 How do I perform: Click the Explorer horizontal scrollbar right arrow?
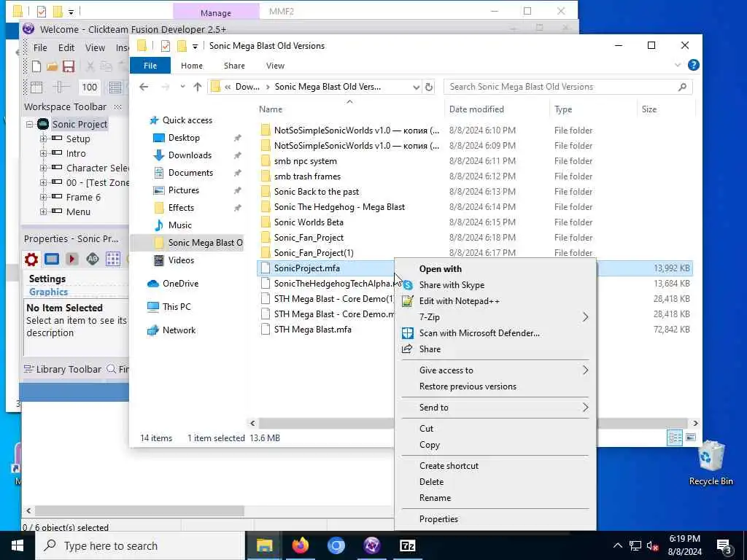(x=695, y=424)
